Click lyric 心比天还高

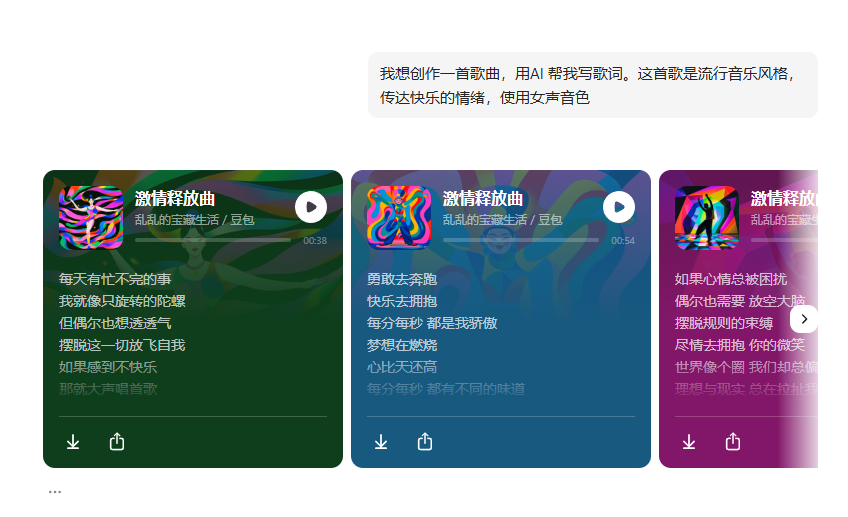(402, 367)
